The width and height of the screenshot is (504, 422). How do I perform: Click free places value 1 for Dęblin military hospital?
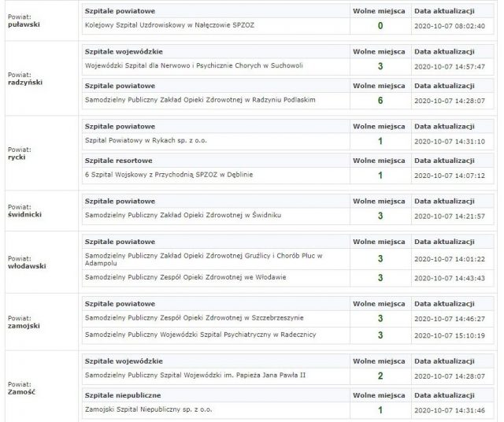380,175
